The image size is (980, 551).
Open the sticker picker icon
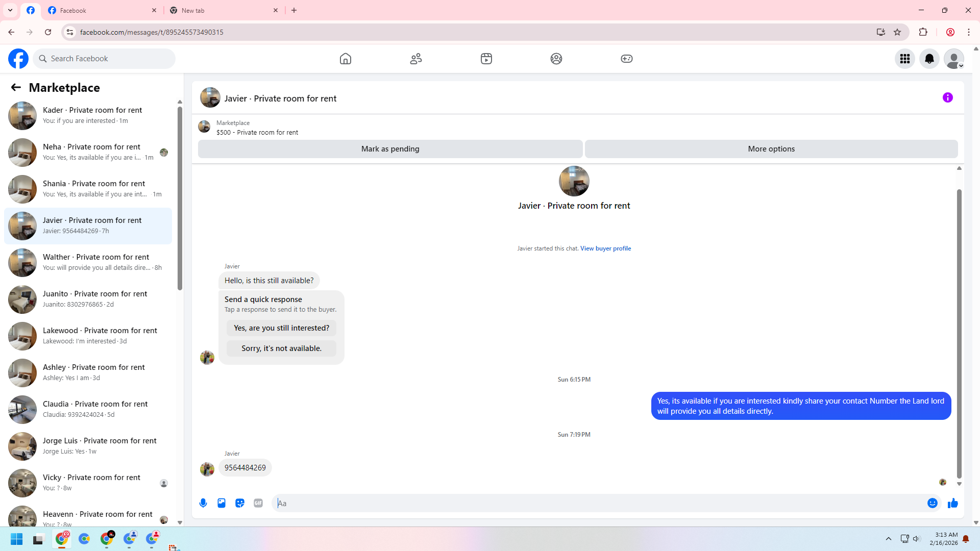click(x=240, y=503)
